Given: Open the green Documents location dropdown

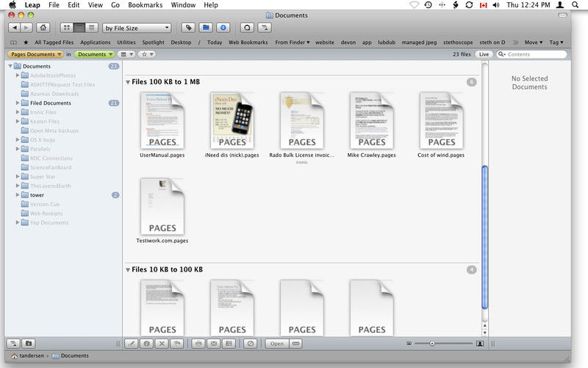Looking at the screenshot, I should click(95, 54).
